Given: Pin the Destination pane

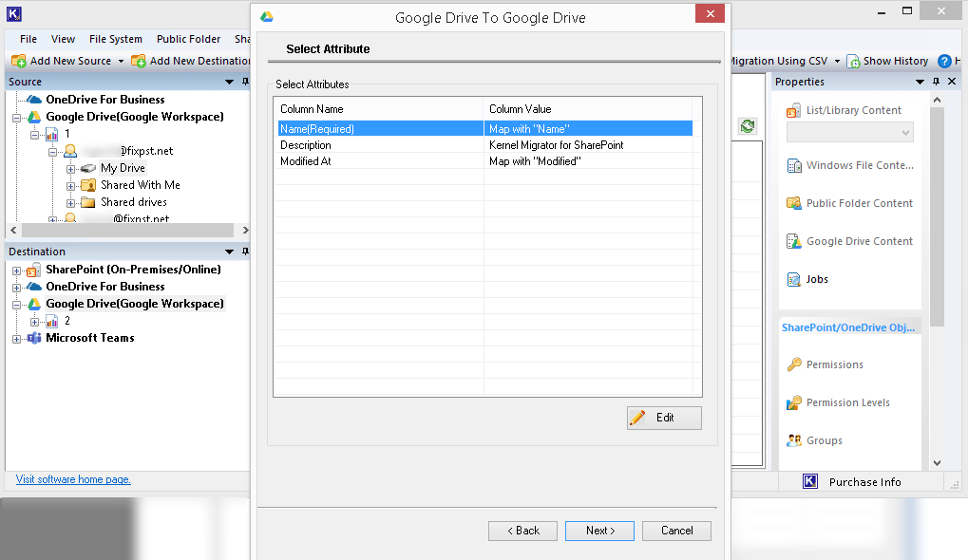Looking at the screenshot, I should [245, 252].
